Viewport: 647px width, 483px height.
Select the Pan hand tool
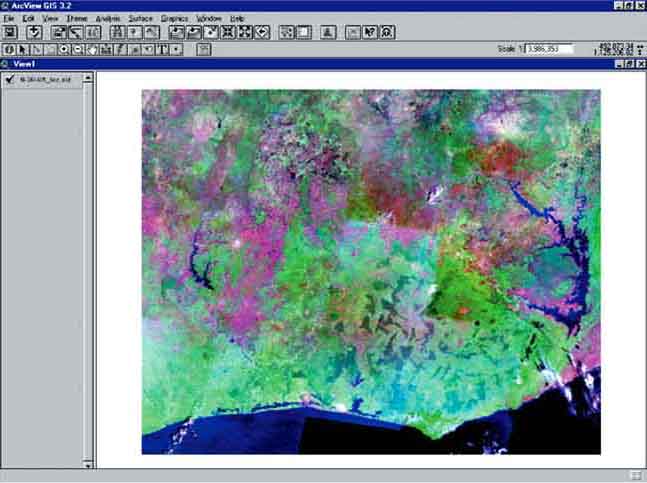click(92, 49)
